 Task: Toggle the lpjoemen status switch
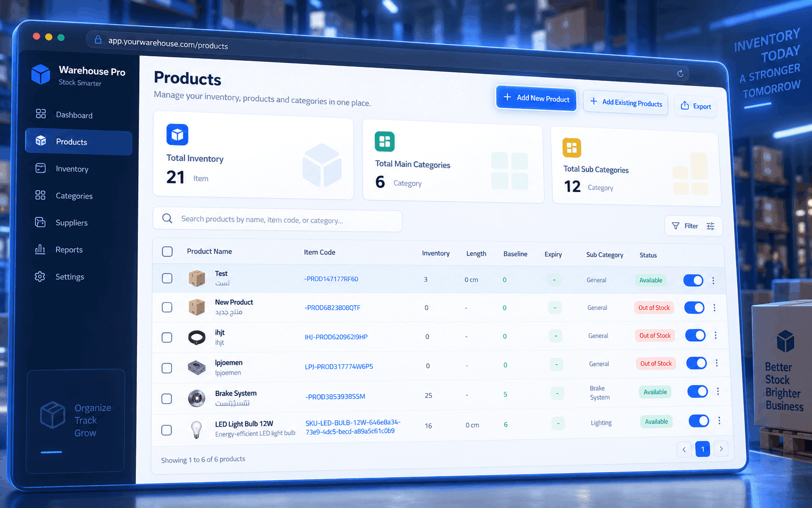696,363
